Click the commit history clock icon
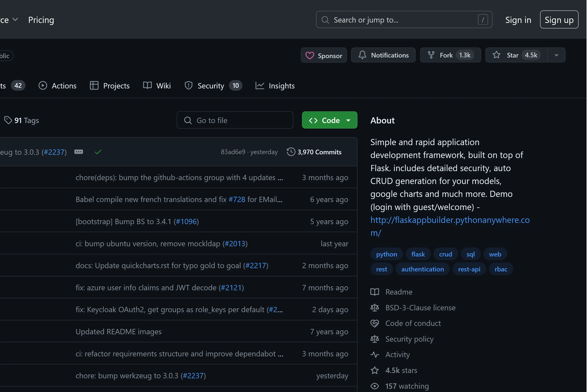Image resolution: width=588 pixels, height=392 pixels. tap(291, 152)
